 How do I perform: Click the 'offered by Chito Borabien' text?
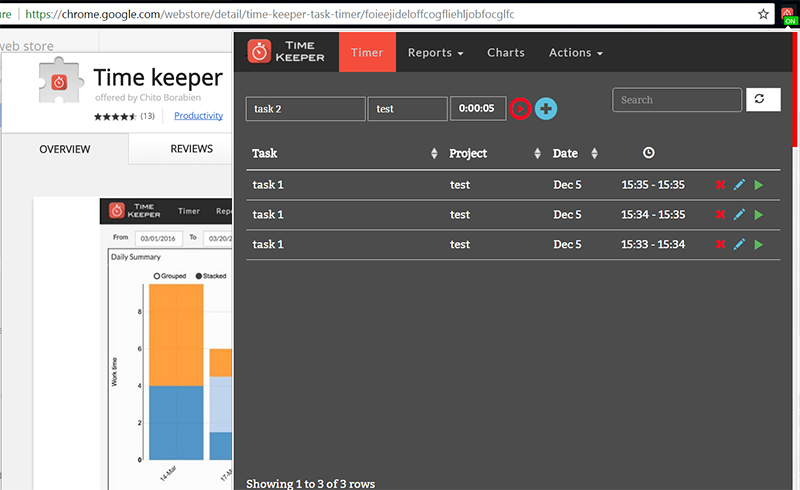(148, 97)
